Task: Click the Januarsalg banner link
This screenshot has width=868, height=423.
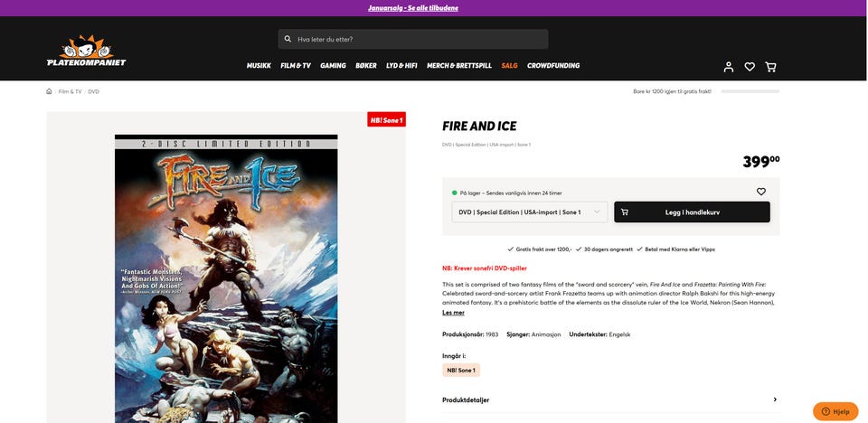Action: coord(413,8)
